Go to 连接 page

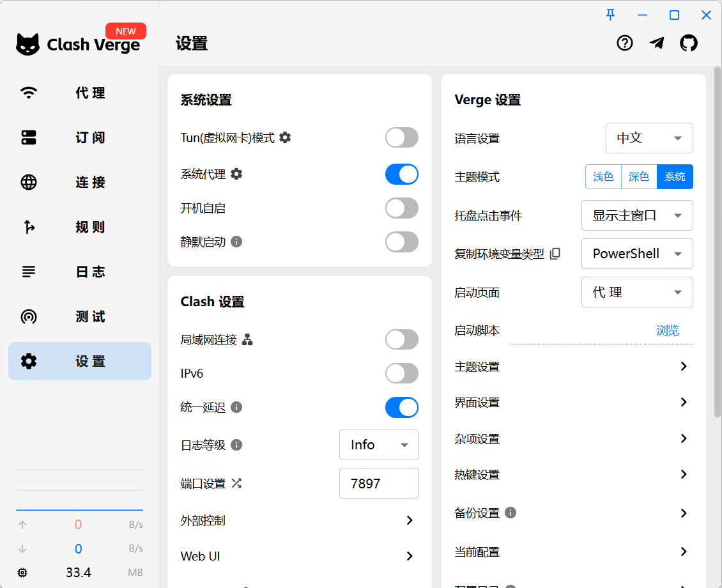[80, 182]
